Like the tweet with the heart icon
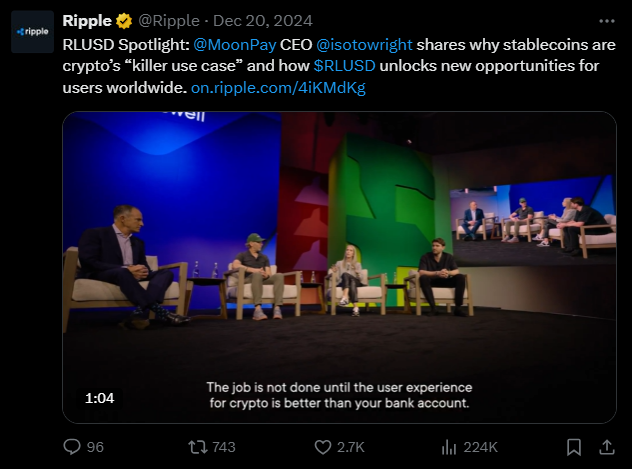Image resolution: width=632 pixels, height=469 pixels. [x=323, y=446]
